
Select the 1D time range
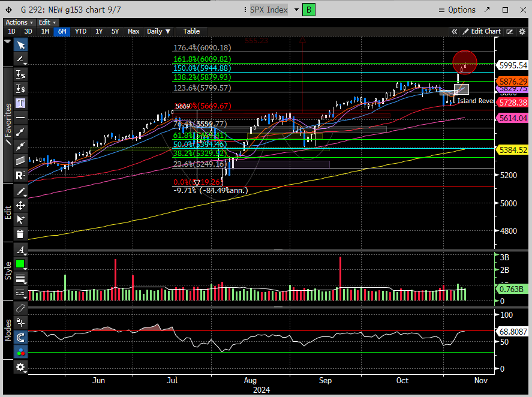point(11,32)
